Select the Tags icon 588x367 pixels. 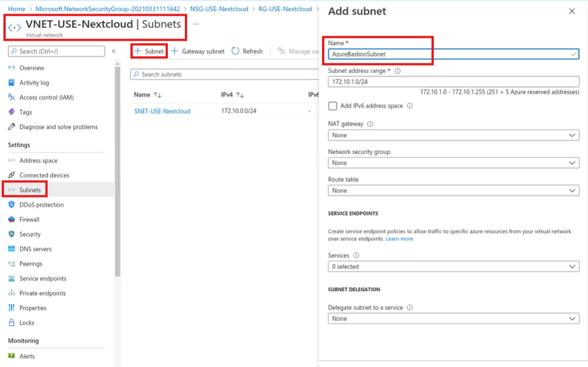pyautogui.click(x=12, y=112)
